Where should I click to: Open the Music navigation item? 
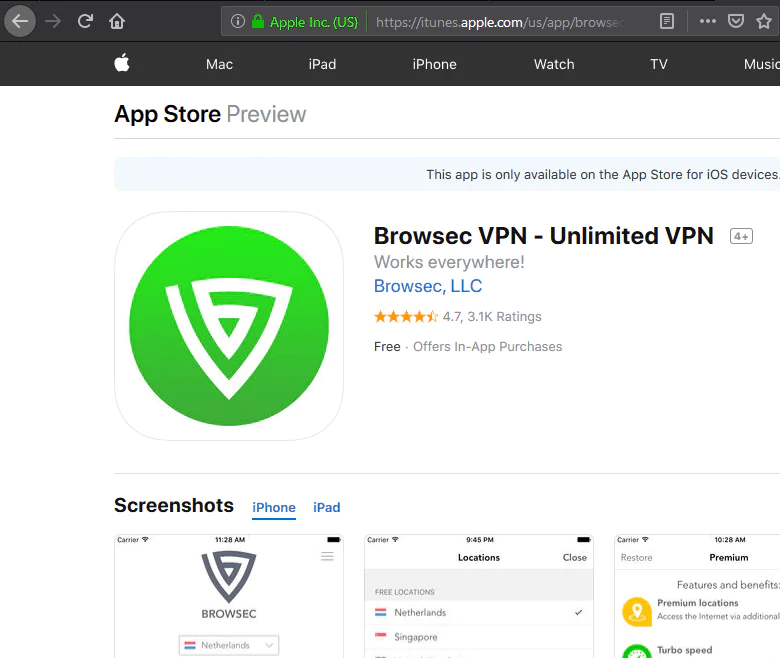pos(761,64)
